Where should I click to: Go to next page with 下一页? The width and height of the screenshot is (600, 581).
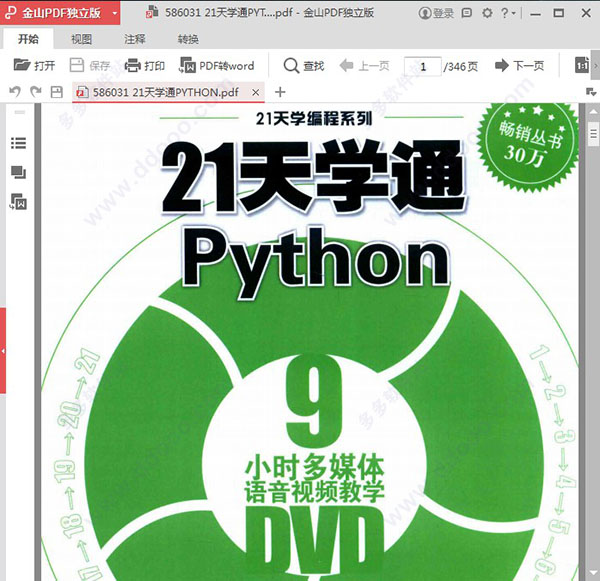click(519, 65)
